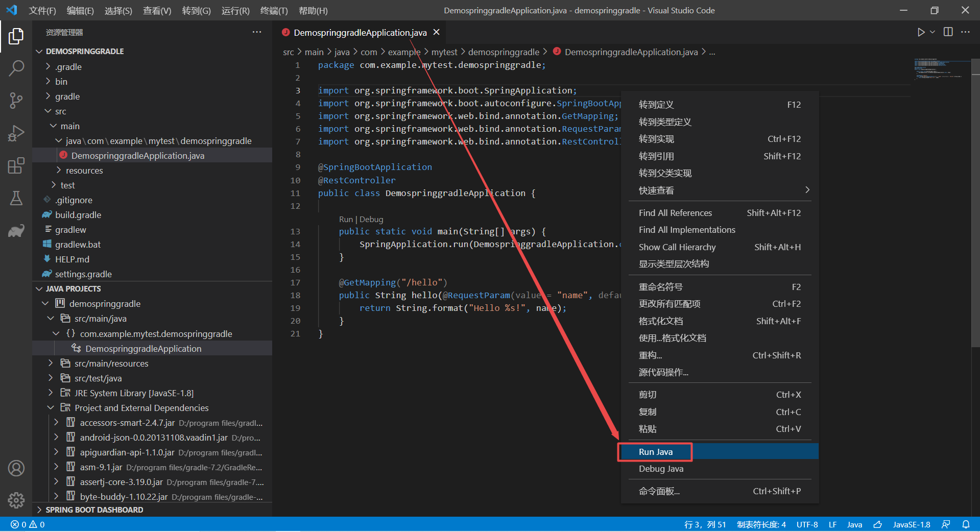Select DemospringgradleApplication.java in explorer

[152, 156]
